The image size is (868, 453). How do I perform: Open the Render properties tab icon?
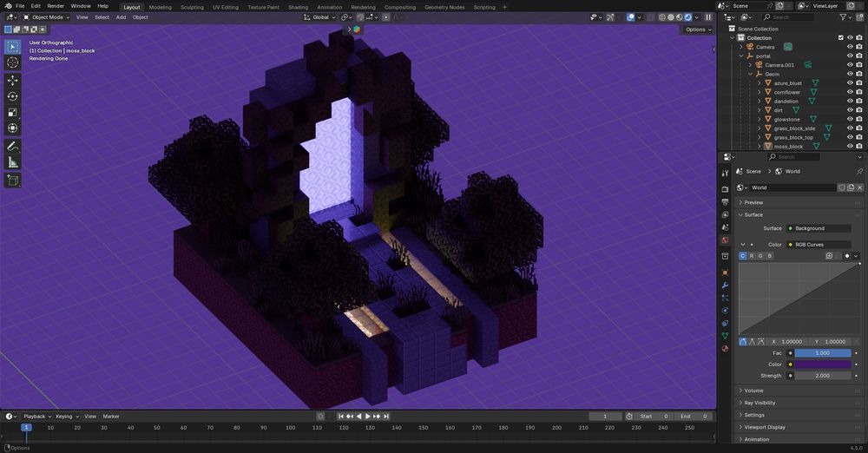[x=725, y=189]
